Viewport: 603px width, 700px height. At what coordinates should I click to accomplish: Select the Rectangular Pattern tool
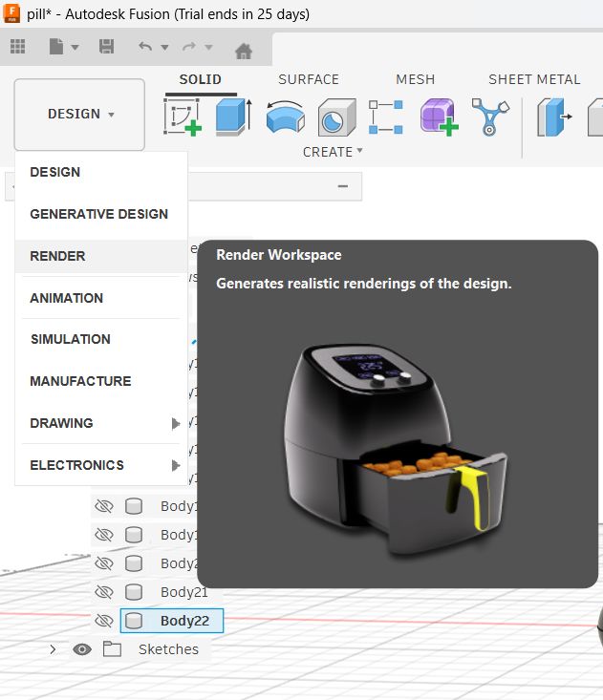[386, 117]
